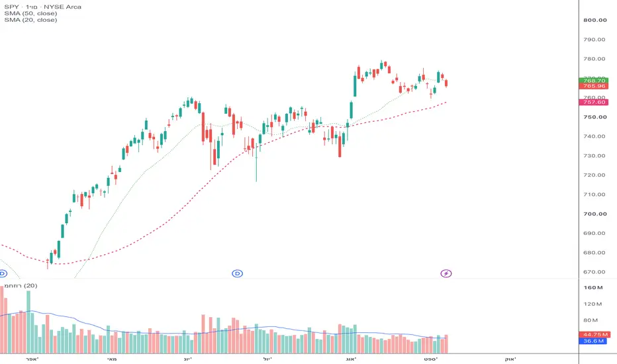The height and width of the screenshot is (364, 617).
Task: Open the purple earnings lightning marker
Action: (446, 273)
